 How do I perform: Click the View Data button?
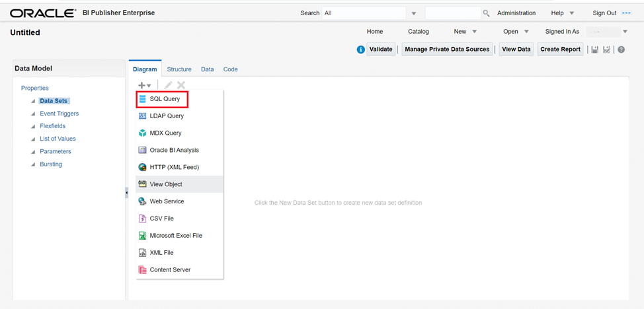[x=516, y=50]
